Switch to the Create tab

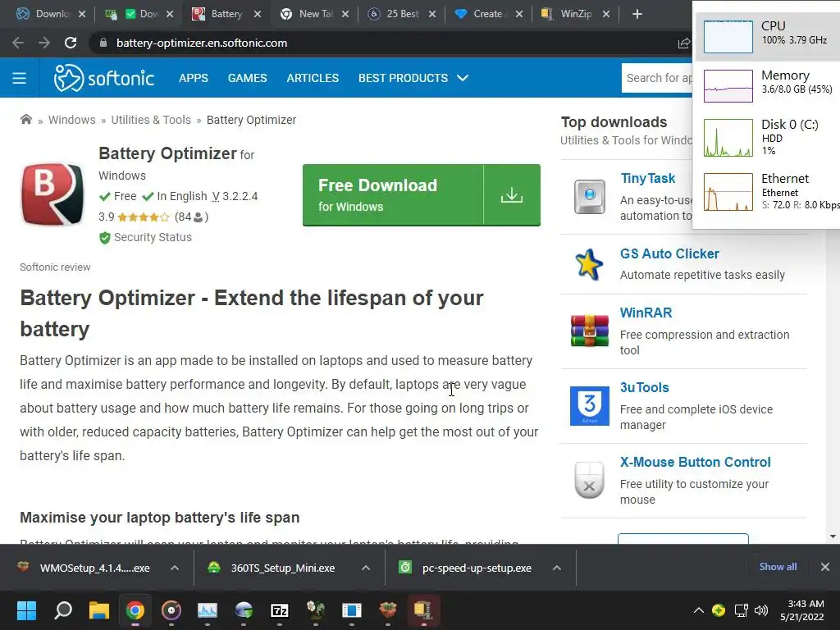[487, 14]
